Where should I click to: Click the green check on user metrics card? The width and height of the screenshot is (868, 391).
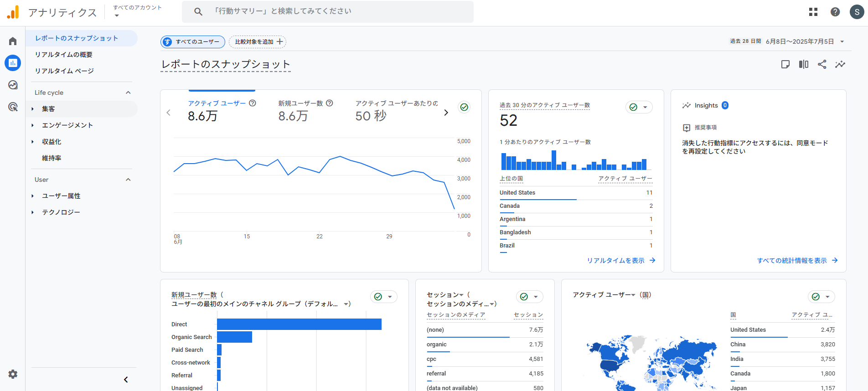[x=464, y=107]
